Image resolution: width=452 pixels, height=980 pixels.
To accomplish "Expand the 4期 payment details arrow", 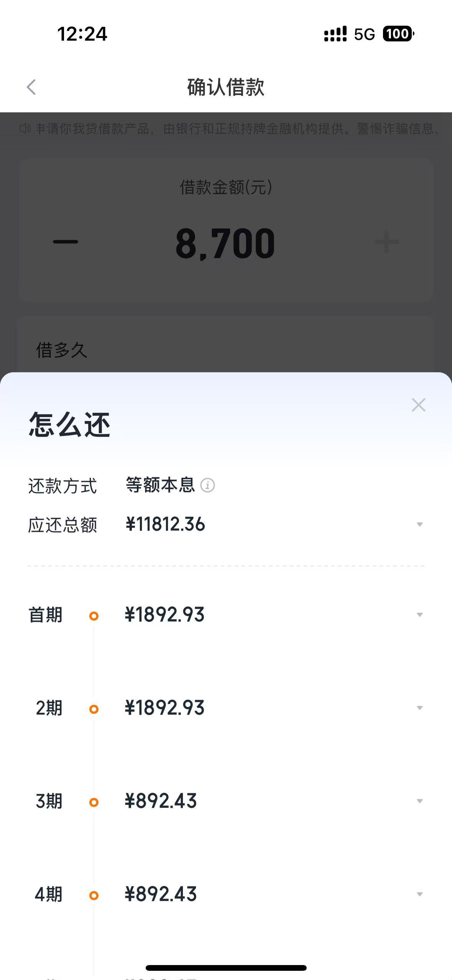I will [420, 894].
